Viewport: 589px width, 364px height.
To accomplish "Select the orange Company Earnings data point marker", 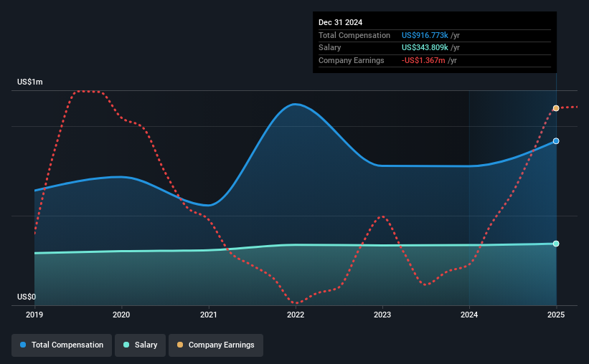I will coord(556,108).
